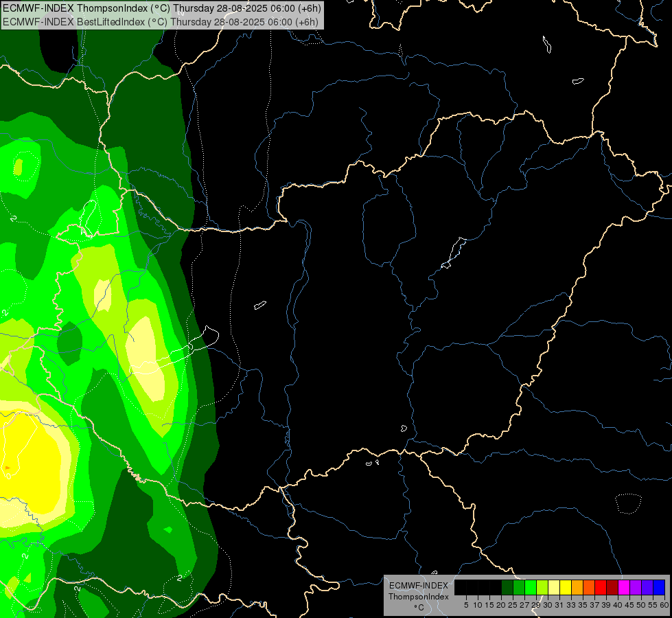Image resolution: width=672 pixels, height=618 pixels.
Task: Click the dark red 39-40 legend swatch
Action: coord(612,587)
